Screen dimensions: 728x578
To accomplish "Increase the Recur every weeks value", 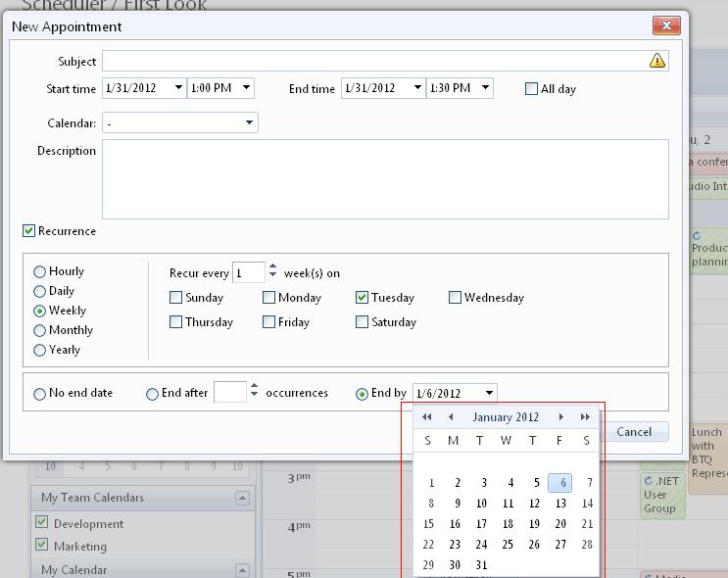I will pos(273,266).
